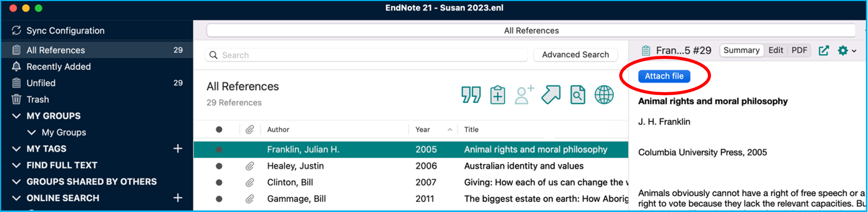Add a new tag with plus icon

[178, 149]
